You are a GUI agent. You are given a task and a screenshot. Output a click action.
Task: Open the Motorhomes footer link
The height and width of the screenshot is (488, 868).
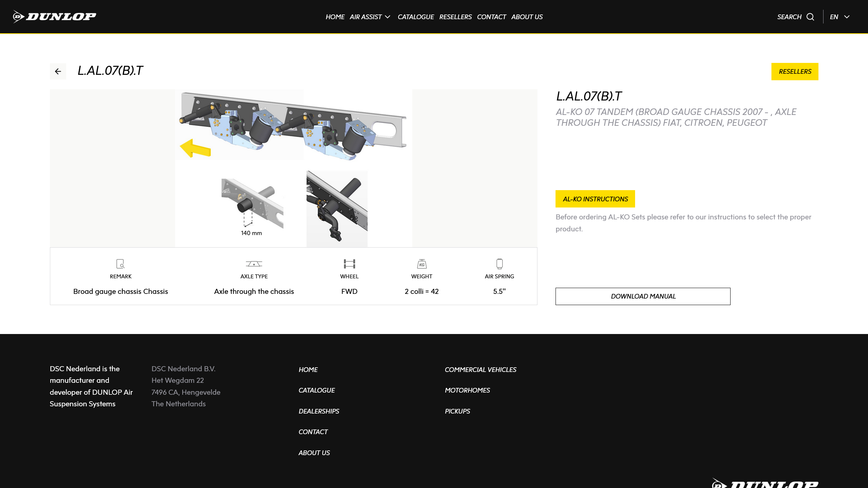click(x=467, y=390)
